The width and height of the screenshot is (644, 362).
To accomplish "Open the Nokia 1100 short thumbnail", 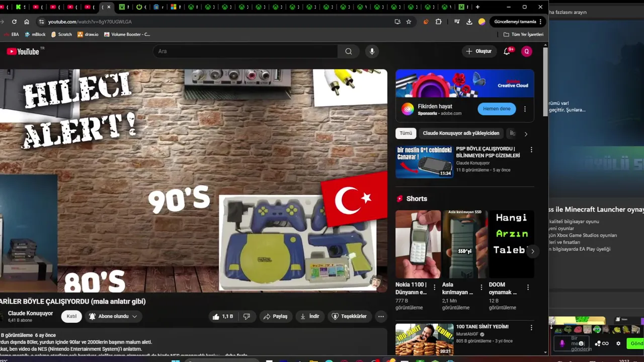I will pyautogui.click(x=418, y=244).
